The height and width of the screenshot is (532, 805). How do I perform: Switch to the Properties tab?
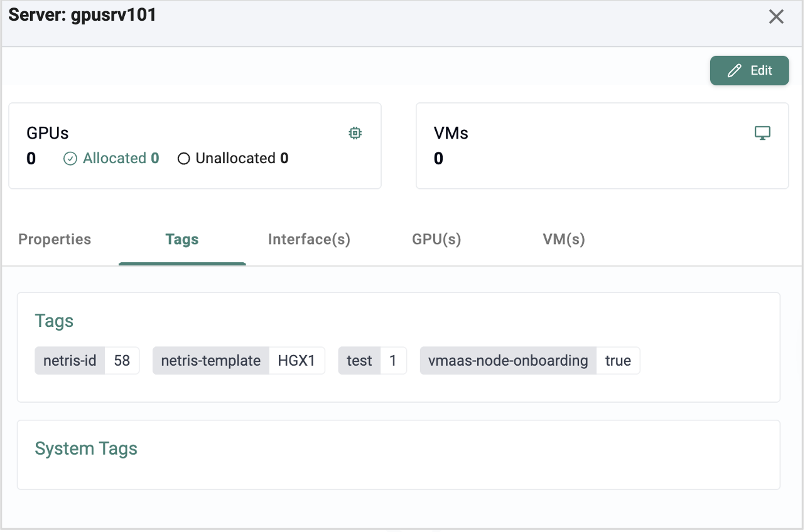[55, 240]
